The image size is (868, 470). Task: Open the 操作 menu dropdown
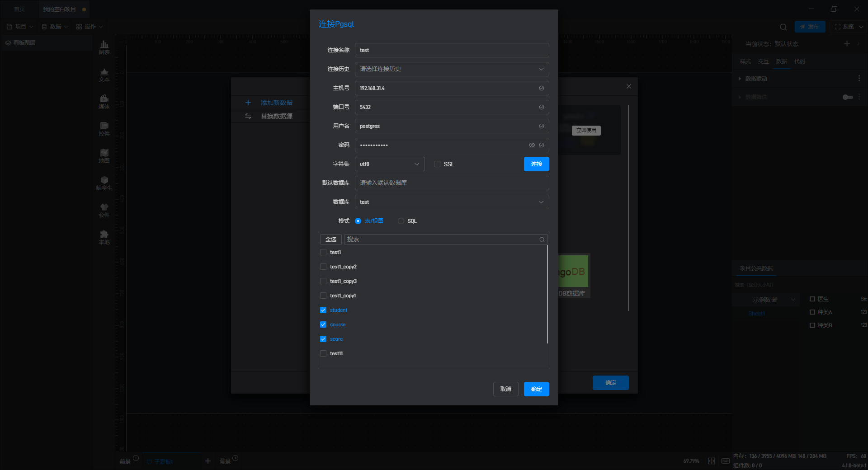pyautogui.click(x=90, y=27)
